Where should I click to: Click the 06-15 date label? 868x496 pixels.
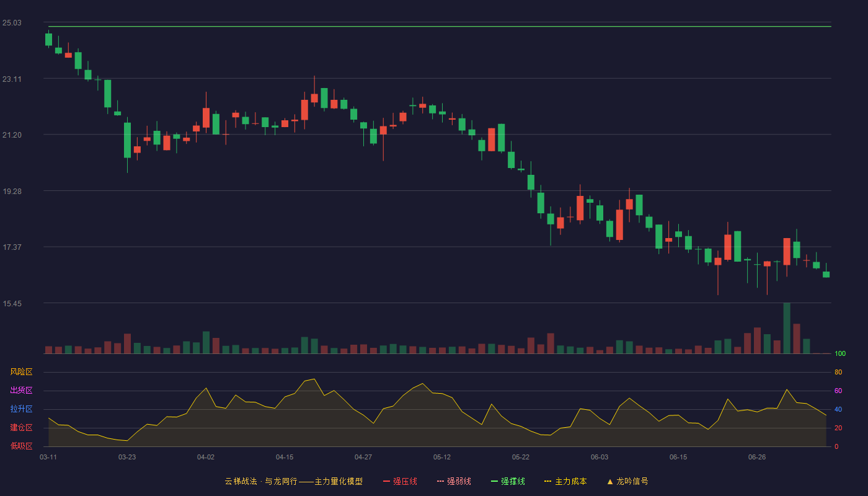click(x=678, y=457)
